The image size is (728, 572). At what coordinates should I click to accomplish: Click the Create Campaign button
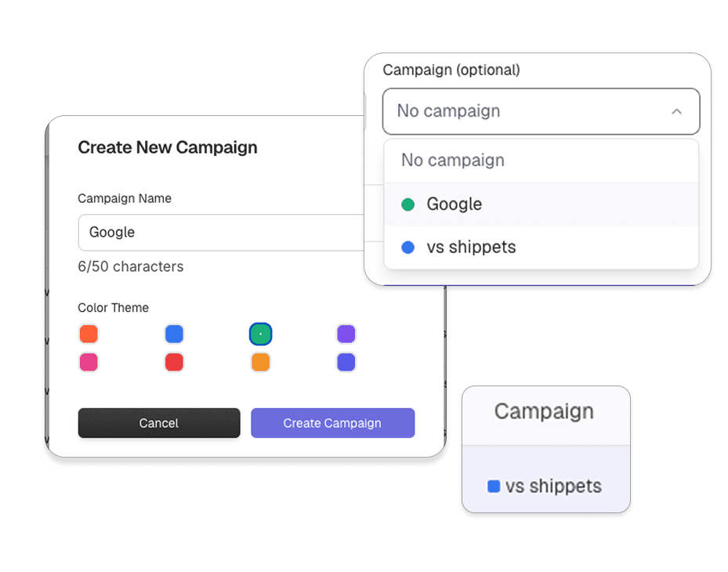coord(332,423)
